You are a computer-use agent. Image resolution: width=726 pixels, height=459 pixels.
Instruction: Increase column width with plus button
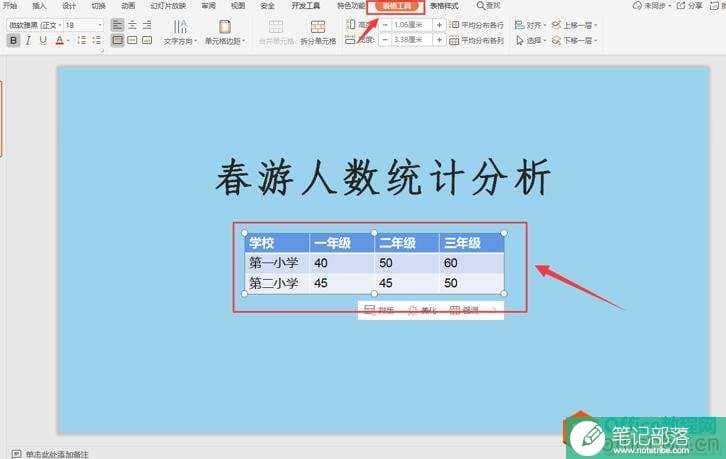coord(439,40)
